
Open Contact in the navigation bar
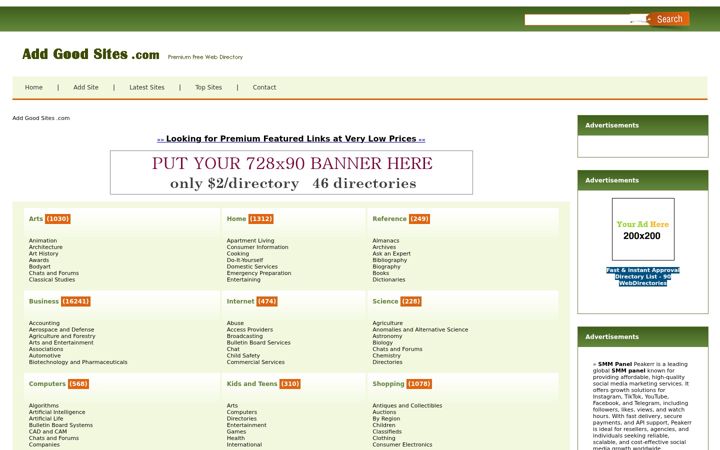point(264,87)
